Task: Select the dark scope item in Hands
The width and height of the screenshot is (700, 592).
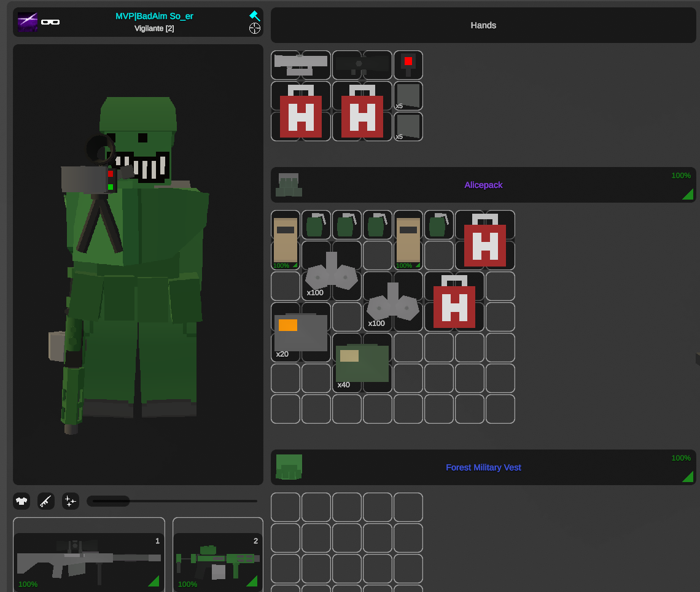Action: (x=362, y=64)
